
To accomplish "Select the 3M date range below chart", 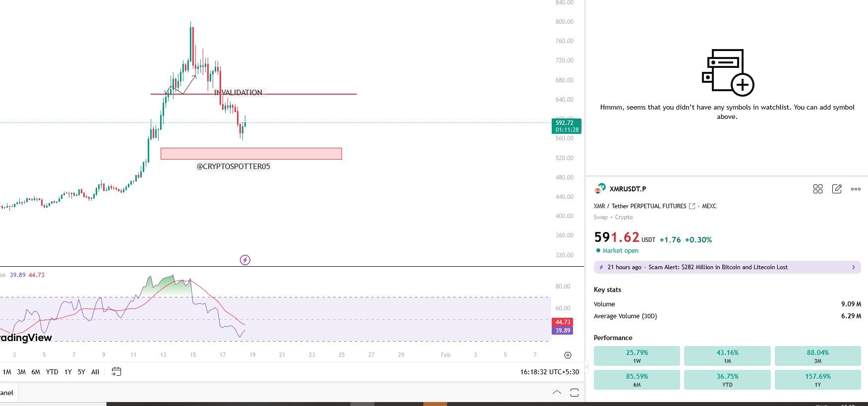I will [x=21, y=372].
